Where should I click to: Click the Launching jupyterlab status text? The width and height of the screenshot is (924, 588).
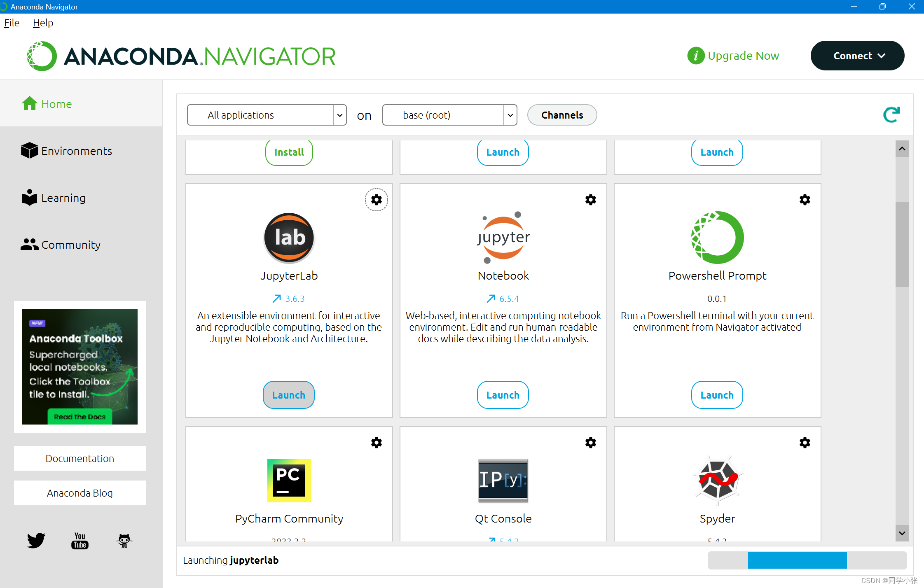231,560
